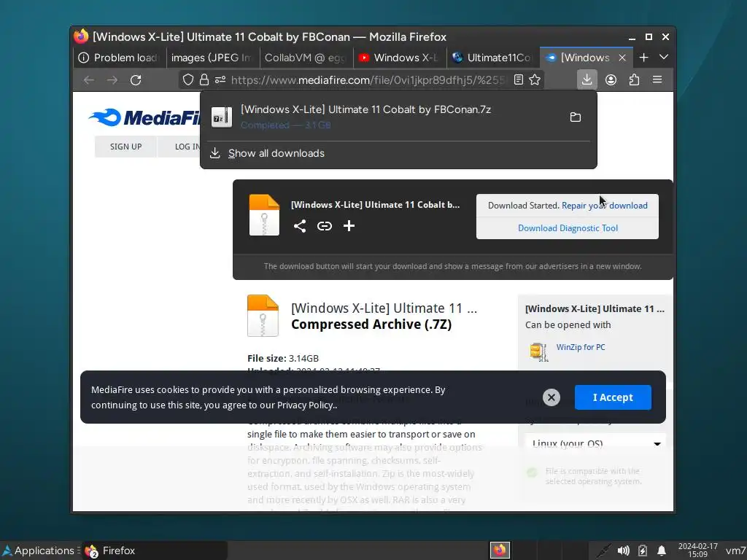Click the notifications bell tray icon

pyautogui.click(x=662, y=551)
